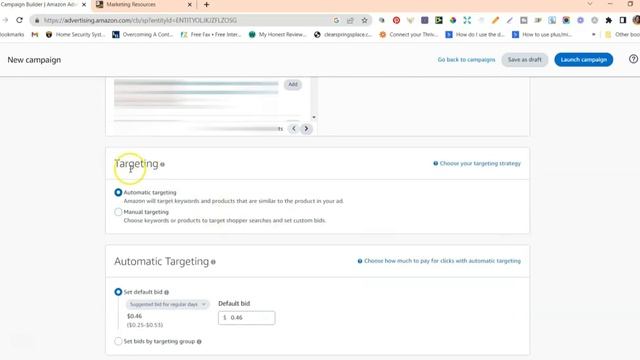The height and width of the screenshot is (360, 640).
Task: Open the help question mark icon
Action: coord(633,59)
